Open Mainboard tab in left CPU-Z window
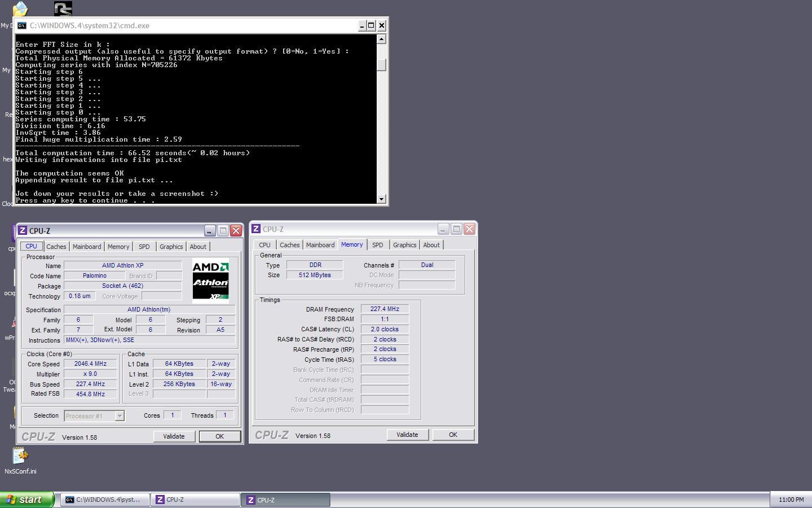Screen dimensions: 812x508 pos(87,247)
